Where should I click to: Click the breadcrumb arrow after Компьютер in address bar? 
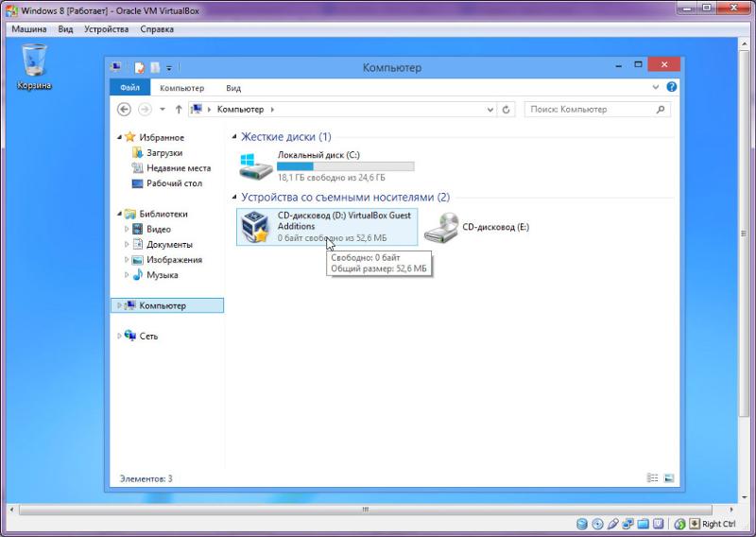(x=272, y=110)
